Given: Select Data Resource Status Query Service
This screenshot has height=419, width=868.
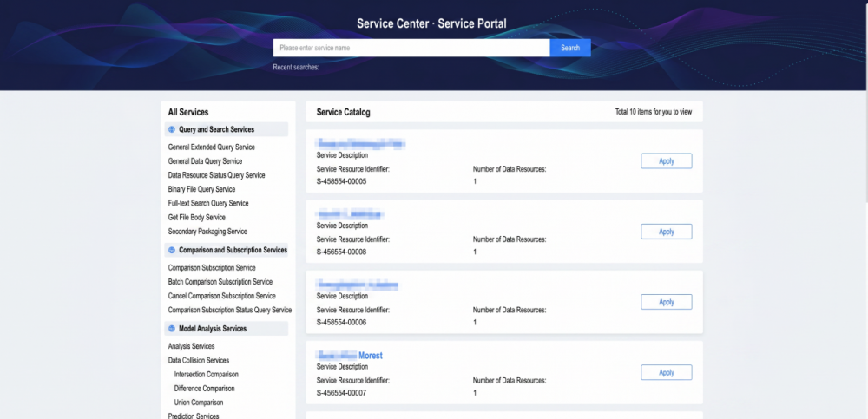Looking at the screenshot, I should coord(216,175).
